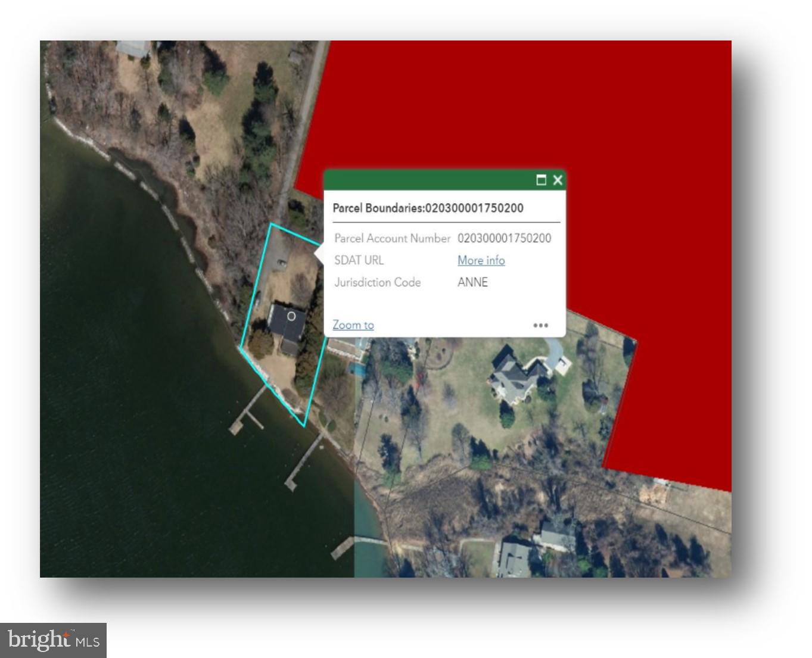Open the SDAT 'More info' link
Viewport: 812px width, 658px height.
click(x=481, y=260)
